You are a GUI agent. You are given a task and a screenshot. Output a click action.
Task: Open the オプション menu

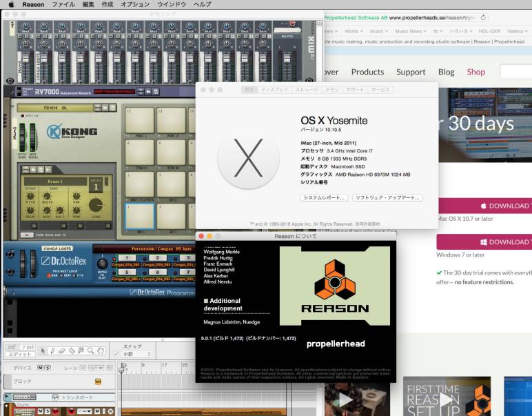[135, 4]
